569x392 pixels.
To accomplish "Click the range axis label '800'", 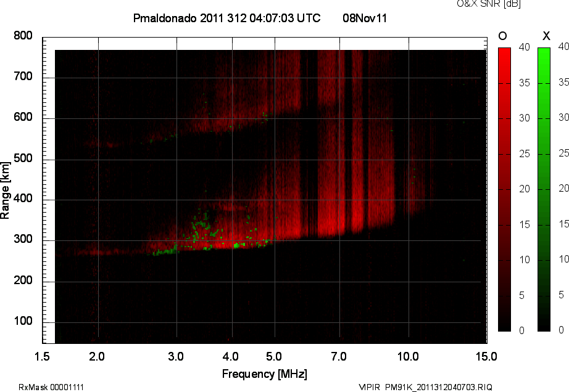I will coord(23,36).
